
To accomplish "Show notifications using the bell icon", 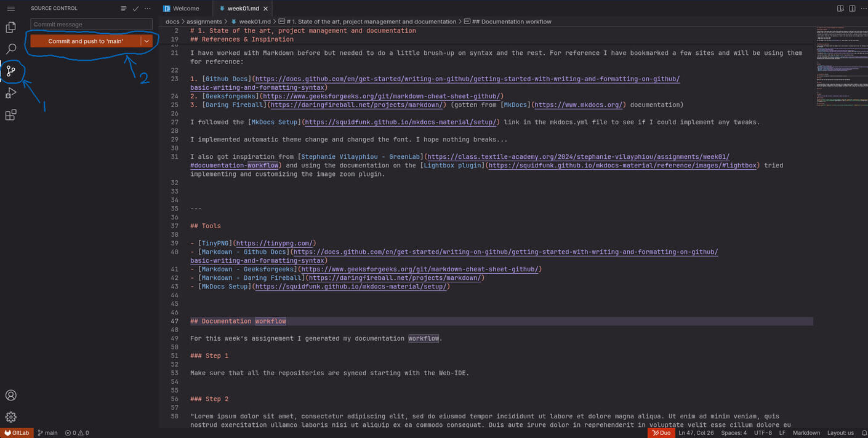I will (864, 433).
